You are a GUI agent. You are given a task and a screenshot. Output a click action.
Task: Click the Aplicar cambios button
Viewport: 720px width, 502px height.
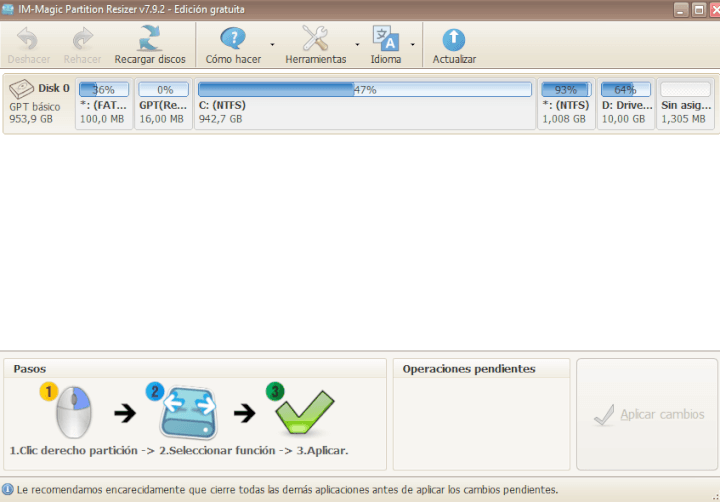647,414
